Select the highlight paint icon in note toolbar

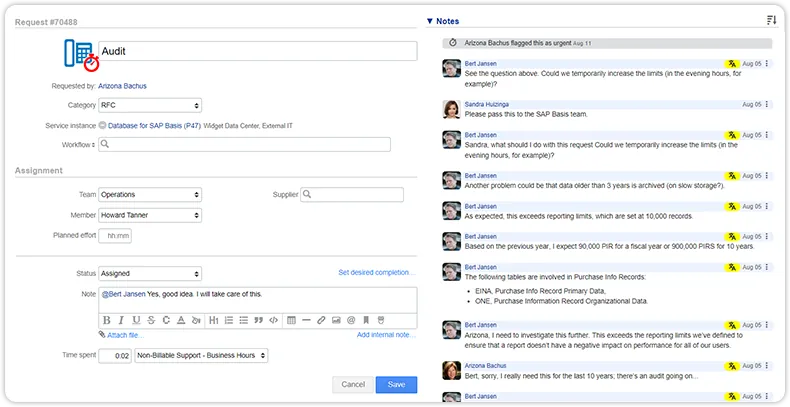pos(196,320)
